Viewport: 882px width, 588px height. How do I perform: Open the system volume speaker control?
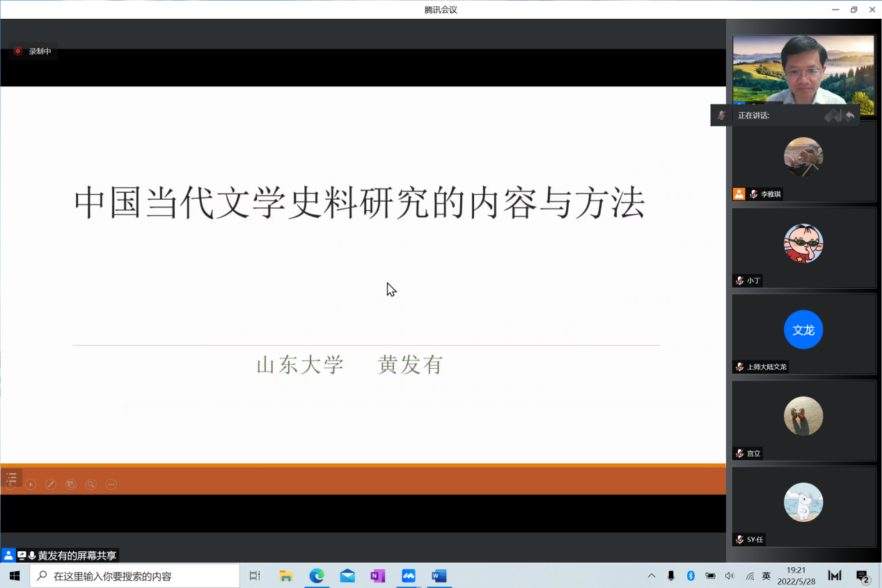[x=730, y=576]
